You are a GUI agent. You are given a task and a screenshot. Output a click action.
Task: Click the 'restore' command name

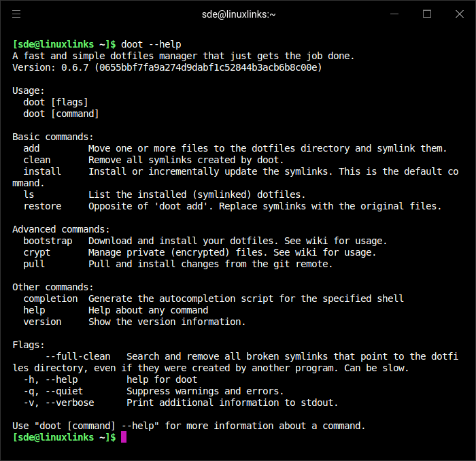[x=42, y=206]
